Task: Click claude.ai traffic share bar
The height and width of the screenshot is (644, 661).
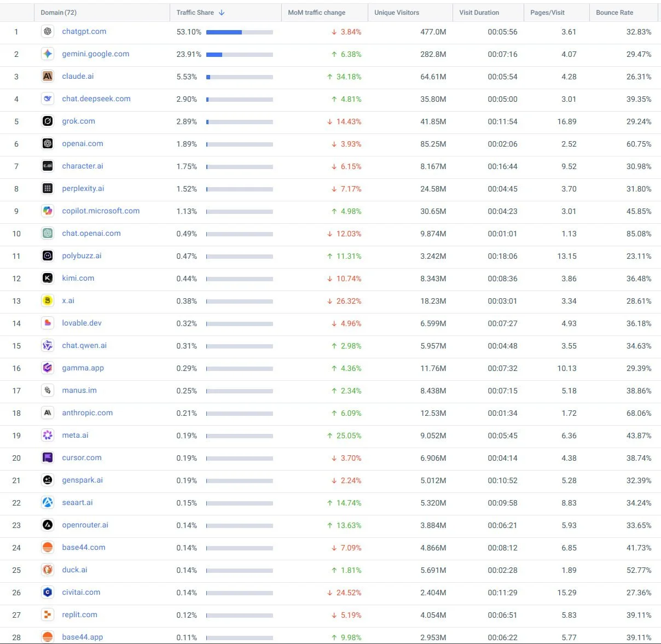Action: coord(240,77)
